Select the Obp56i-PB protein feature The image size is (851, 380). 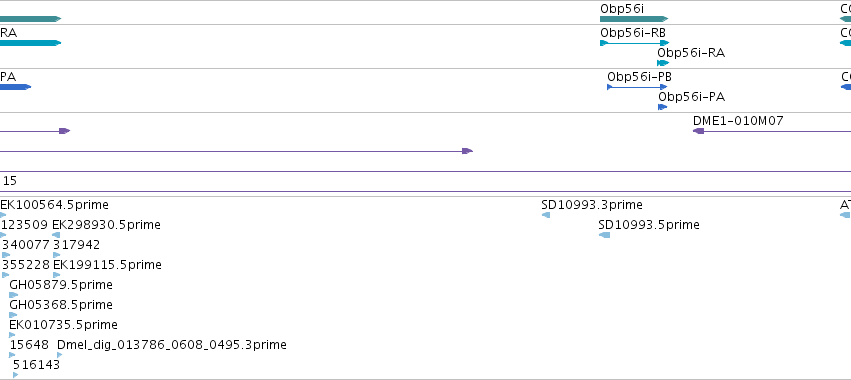click(x=637, y=87)
